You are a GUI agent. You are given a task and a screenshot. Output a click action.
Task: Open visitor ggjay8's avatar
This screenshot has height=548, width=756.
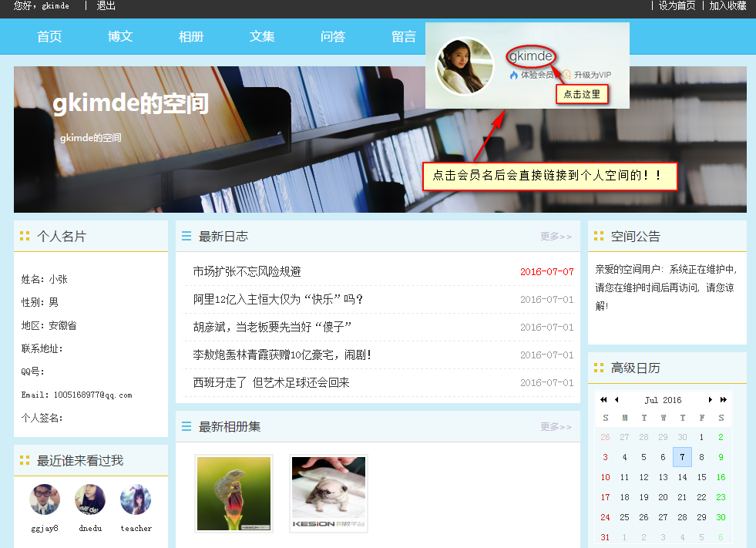45,499
